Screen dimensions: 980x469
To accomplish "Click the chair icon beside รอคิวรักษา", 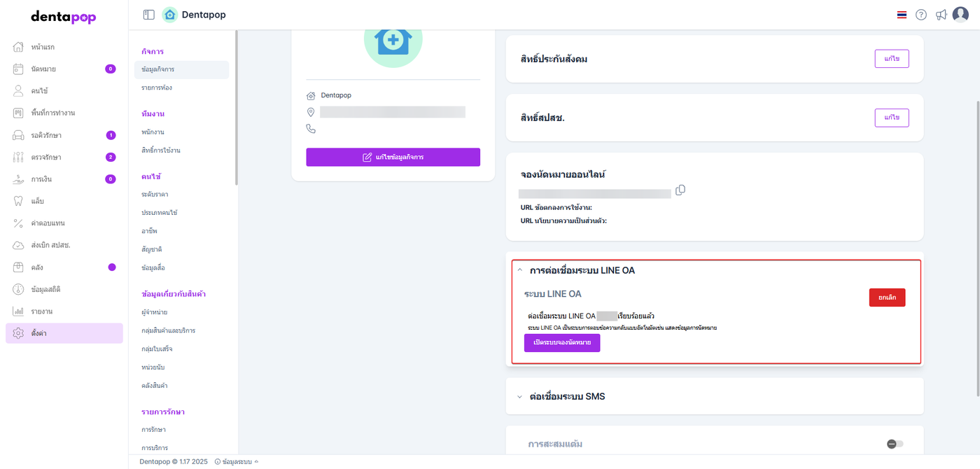I will click(19, 135).
